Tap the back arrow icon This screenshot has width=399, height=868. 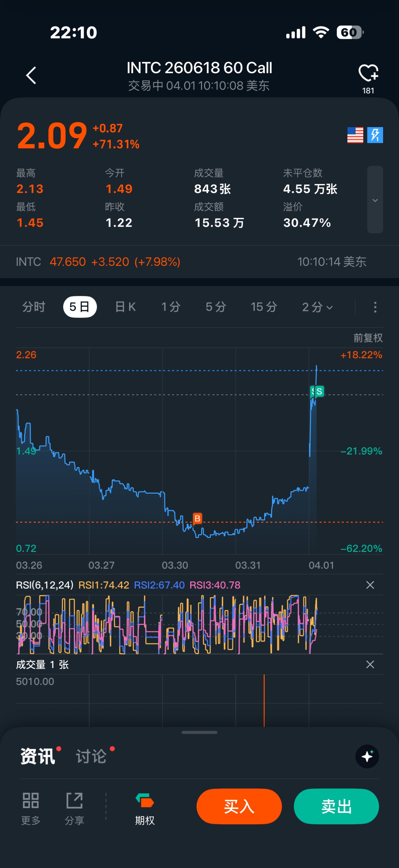(31, 75)
